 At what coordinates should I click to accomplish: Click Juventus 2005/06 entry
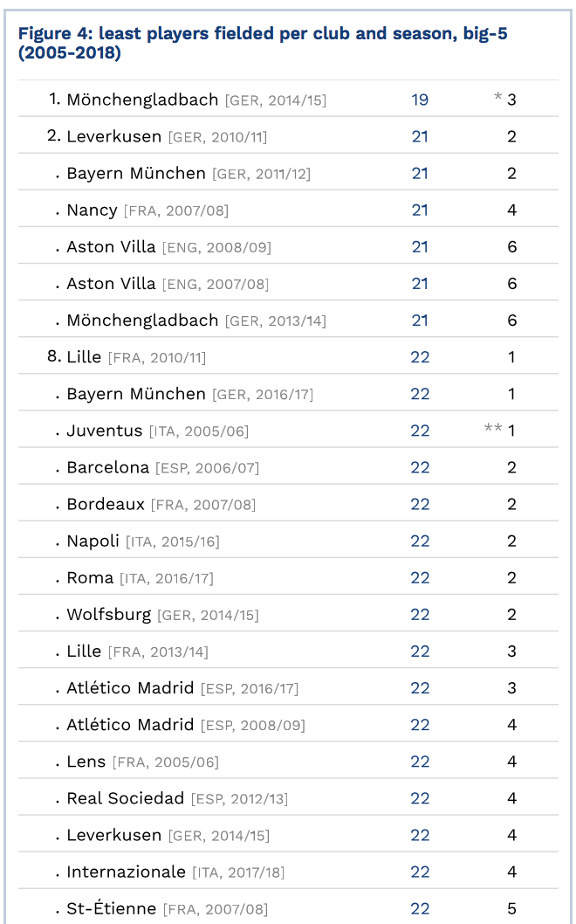[x=288, y=431]
